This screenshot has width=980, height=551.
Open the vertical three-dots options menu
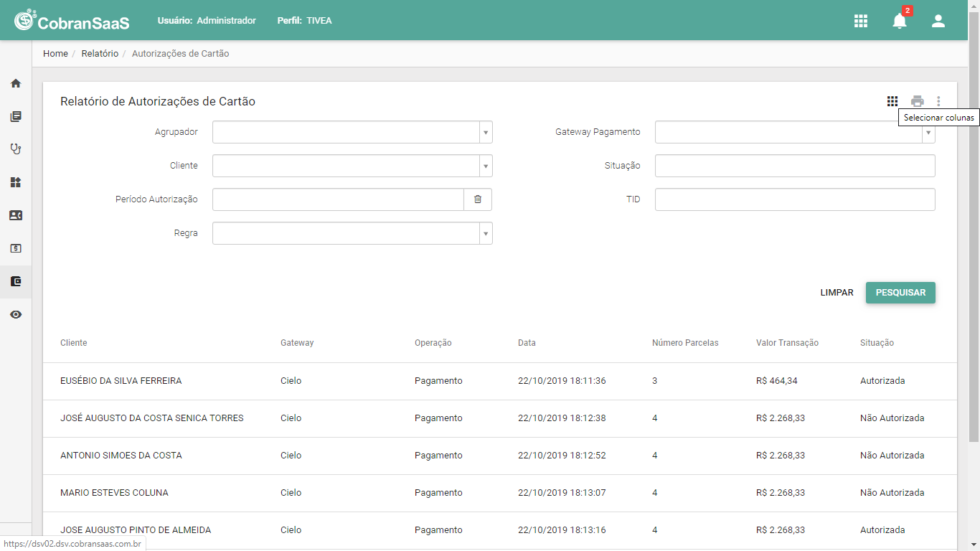[938, 101]
